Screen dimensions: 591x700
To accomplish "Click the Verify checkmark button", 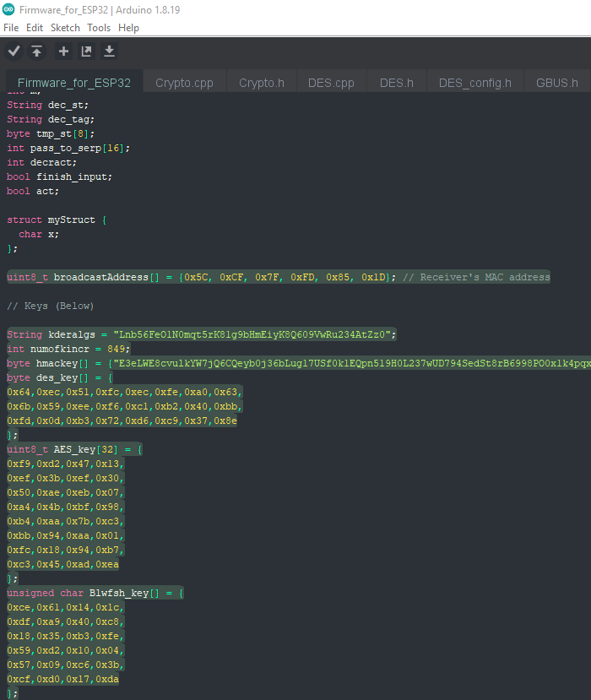I will tap(14, 52).
